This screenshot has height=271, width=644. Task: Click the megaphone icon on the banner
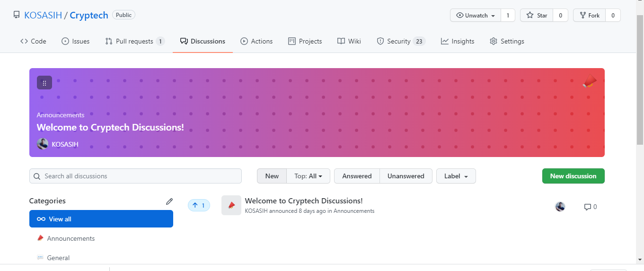pyautogui.click(x=589, y=81)
